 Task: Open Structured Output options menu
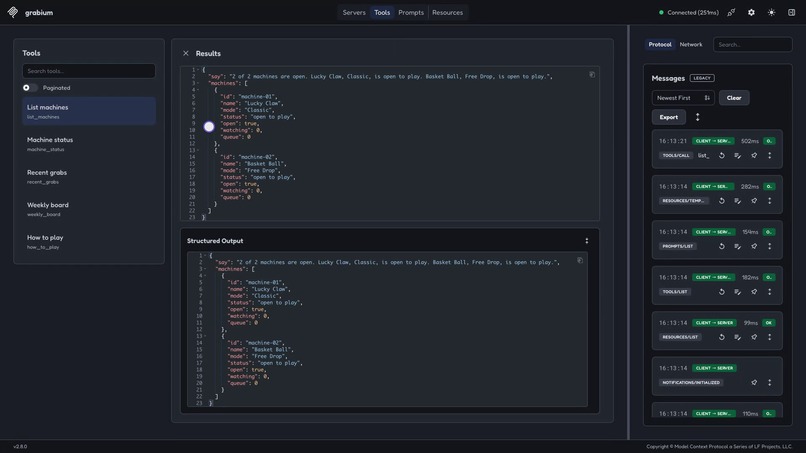pyautogui.click(x=587, y=241)
